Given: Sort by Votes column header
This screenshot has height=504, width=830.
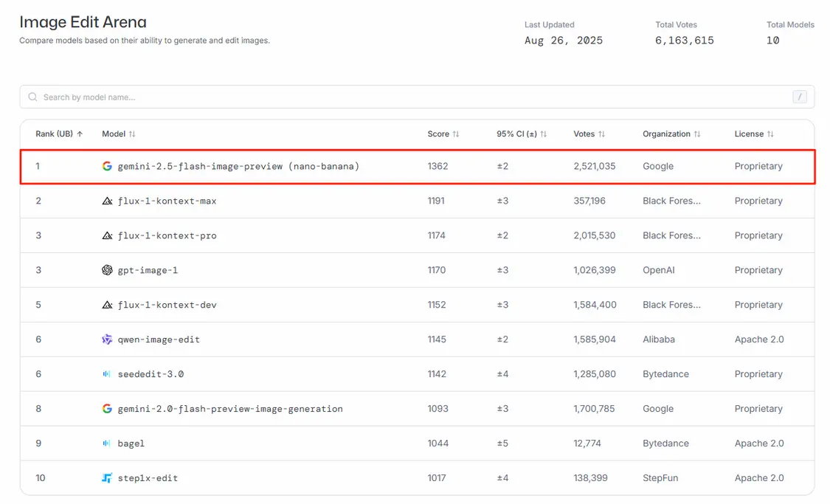Looking at the screenshot, I should click(589, 134).
